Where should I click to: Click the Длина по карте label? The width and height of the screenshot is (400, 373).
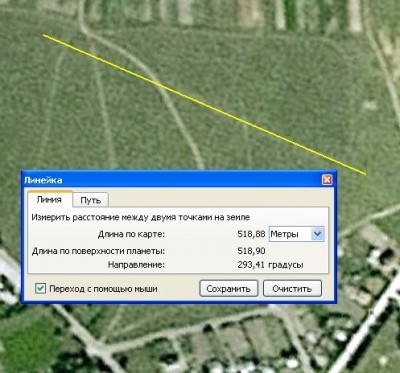click(x=131, y=234)
